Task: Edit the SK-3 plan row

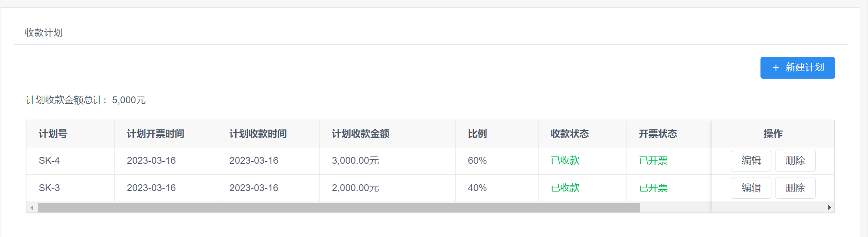Action: pos(751,188)
